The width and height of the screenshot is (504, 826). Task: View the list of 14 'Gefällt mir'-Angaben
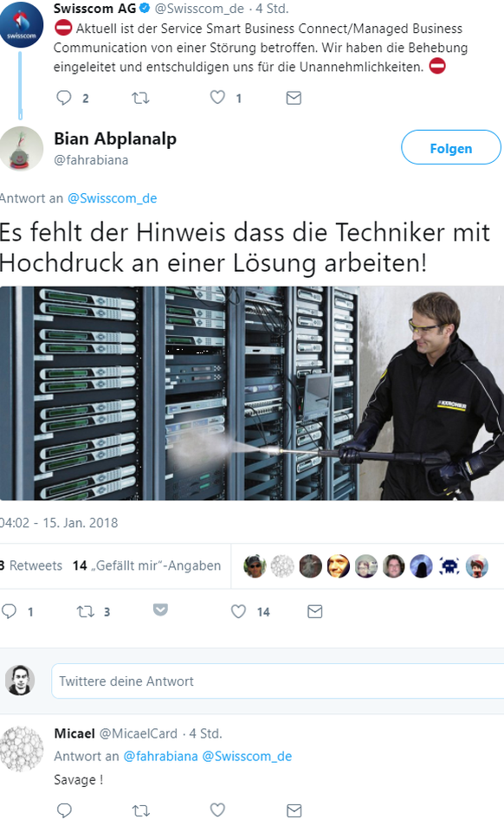tap(147, 565)
